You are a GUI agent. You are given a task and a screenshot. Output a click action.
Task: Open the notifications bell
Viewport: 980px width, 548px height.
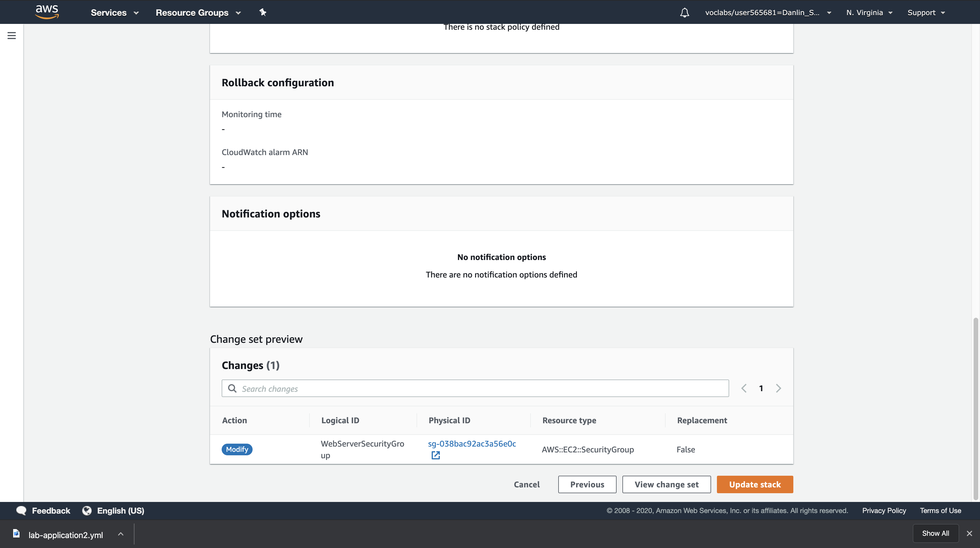[x=685, y=13]
